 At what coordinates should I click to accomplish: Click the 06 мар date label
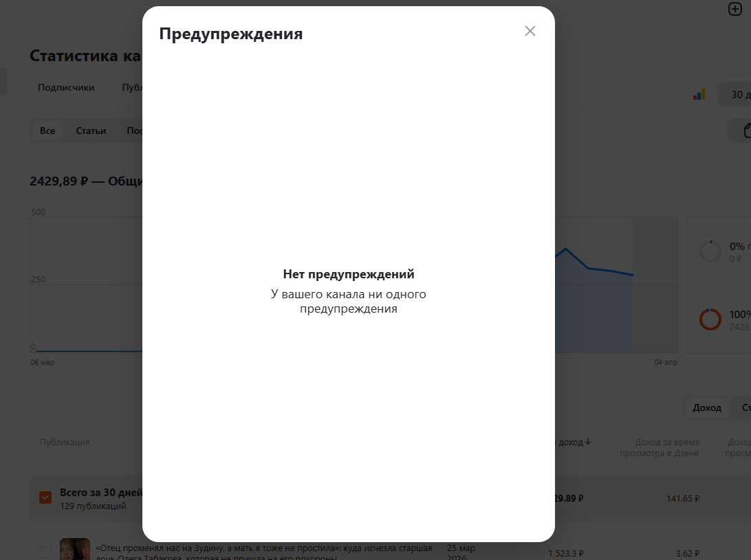point(42,362)
